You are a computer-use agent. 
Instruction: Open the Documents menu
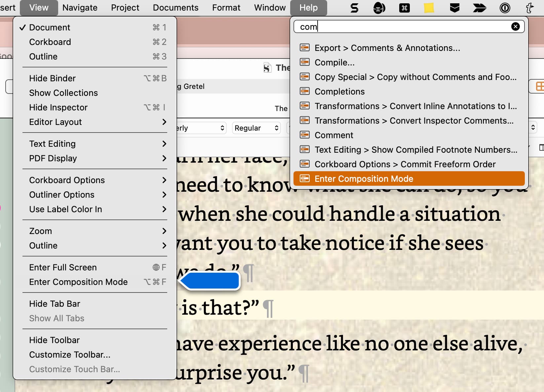(x=175, y=8)
